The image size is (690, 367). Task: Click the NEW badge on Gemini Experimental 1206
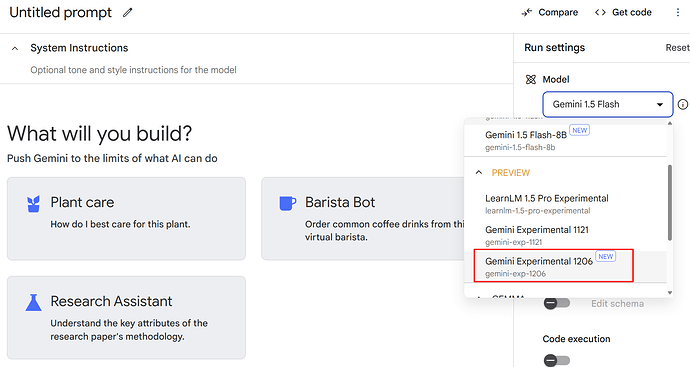tap(606, 257)
